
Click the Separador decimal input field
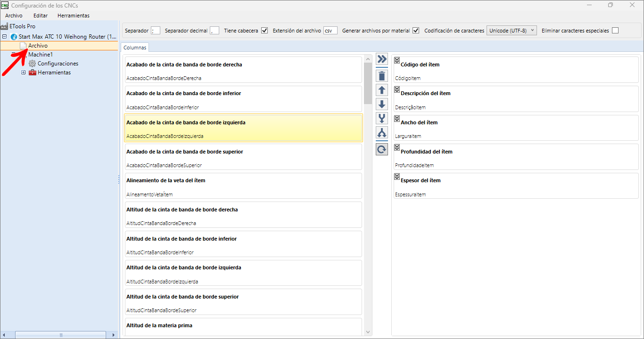(x=215, y=31)
